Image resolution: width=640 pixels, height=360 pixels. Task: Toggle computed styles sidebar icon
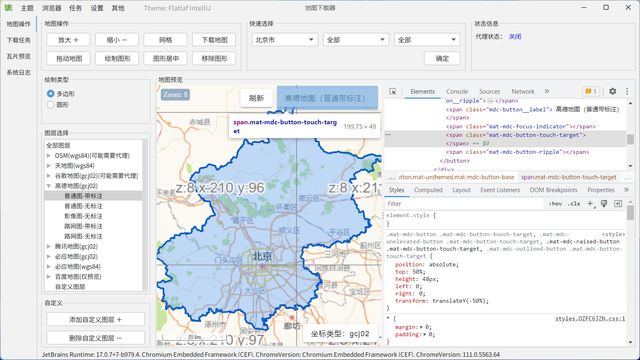click(618, 203)
